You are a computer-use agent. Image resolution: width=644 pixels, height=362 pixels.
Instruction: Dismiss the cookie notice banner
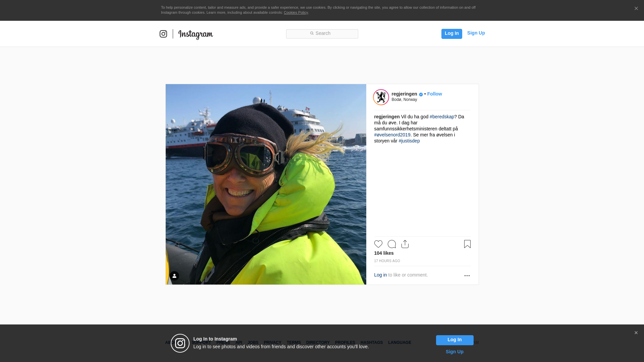636,9
